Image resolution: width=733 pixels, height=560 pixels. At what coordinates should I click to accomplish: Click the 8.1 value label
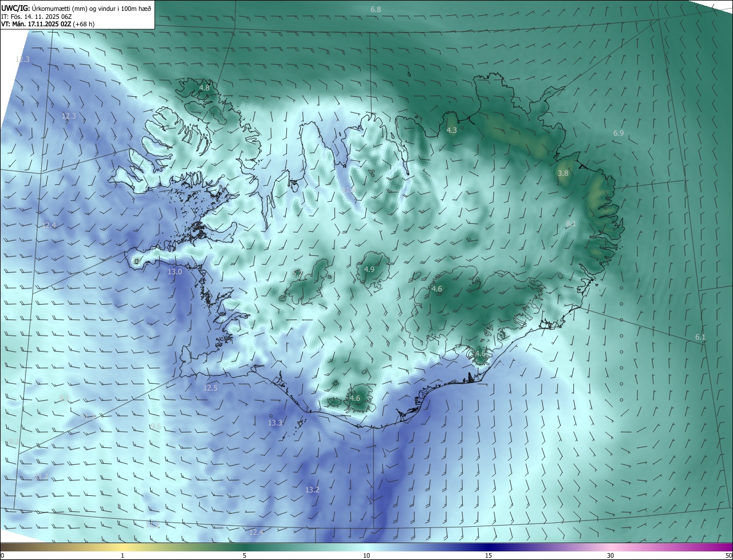click(570, 224)
